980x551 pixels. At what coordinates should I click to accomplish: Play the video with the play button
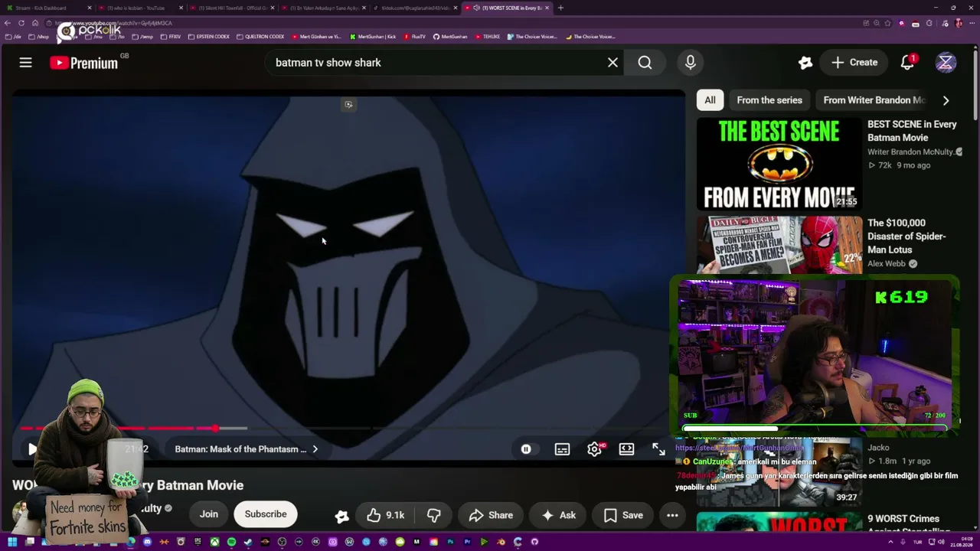coord(31,449)
